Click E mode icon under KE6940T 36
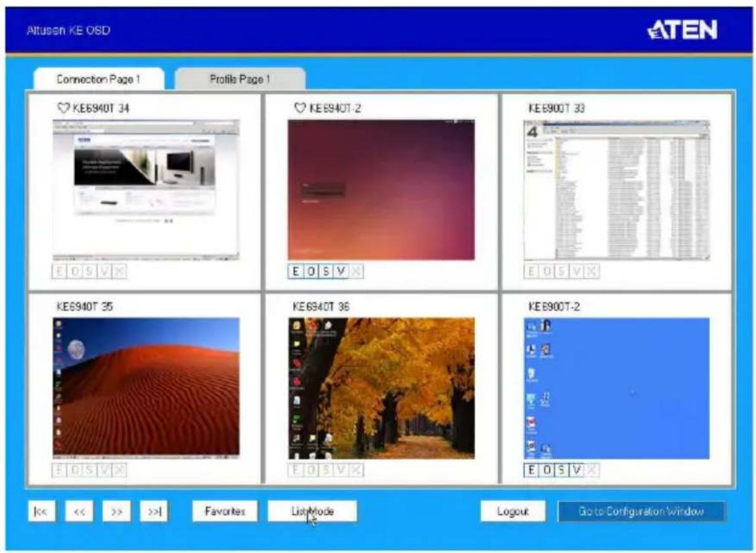Image resolution: width=756 pixels, height=553 pixels. tap(296, 469)
